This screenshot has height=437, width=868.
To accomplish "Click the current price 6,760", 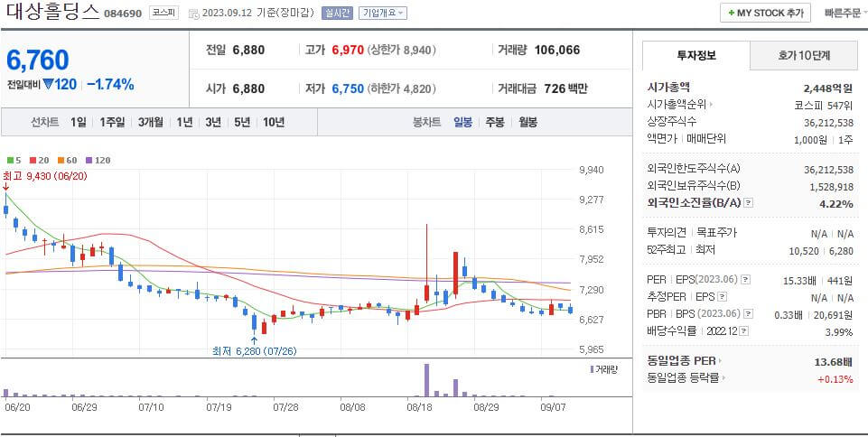I will click(x=38, y=60).
